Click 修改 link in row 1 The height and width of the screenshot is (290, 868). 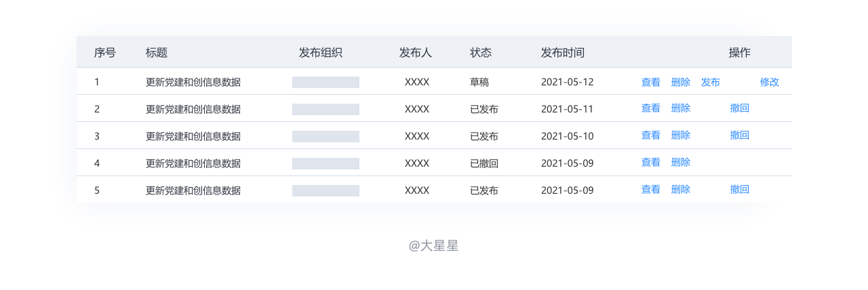coord(769,82)
